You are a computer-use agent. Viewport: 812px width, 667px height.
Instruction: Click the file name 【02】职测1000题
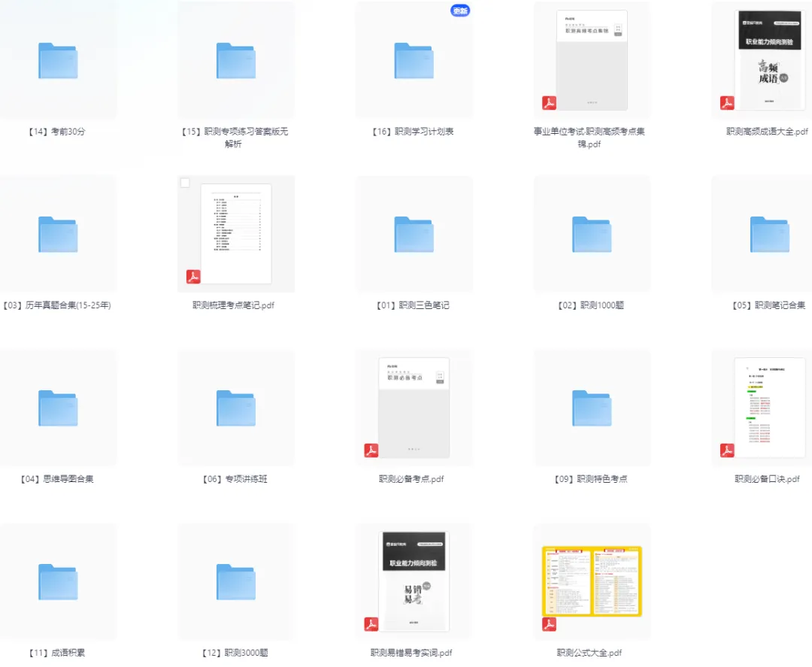pos(591,305)
